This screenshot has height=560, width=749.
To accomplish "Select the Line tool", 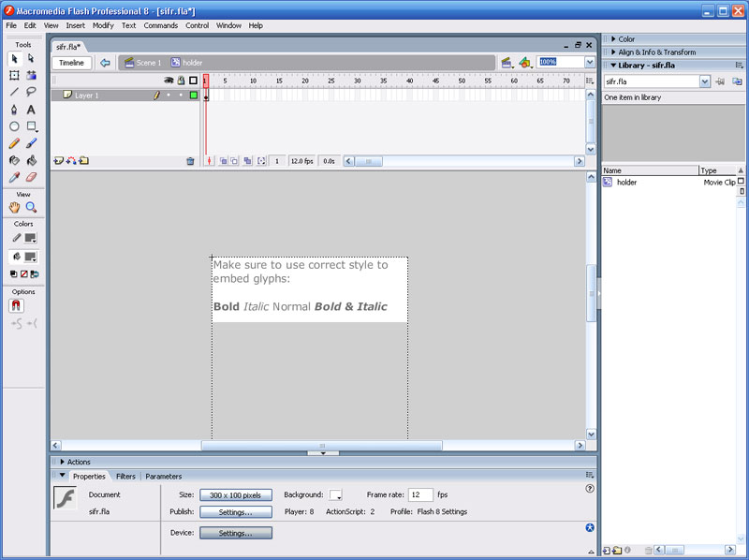I will tap(14, 92).
